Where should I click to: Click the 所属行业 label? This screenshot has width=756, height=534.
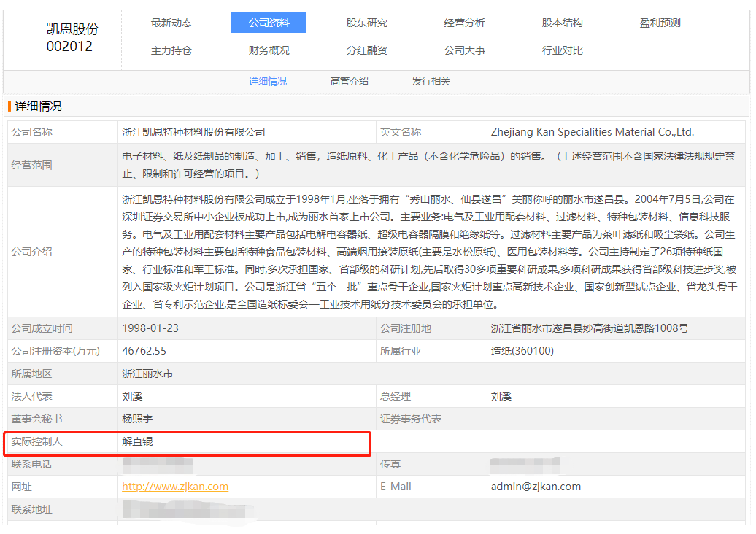coord(400,351)
